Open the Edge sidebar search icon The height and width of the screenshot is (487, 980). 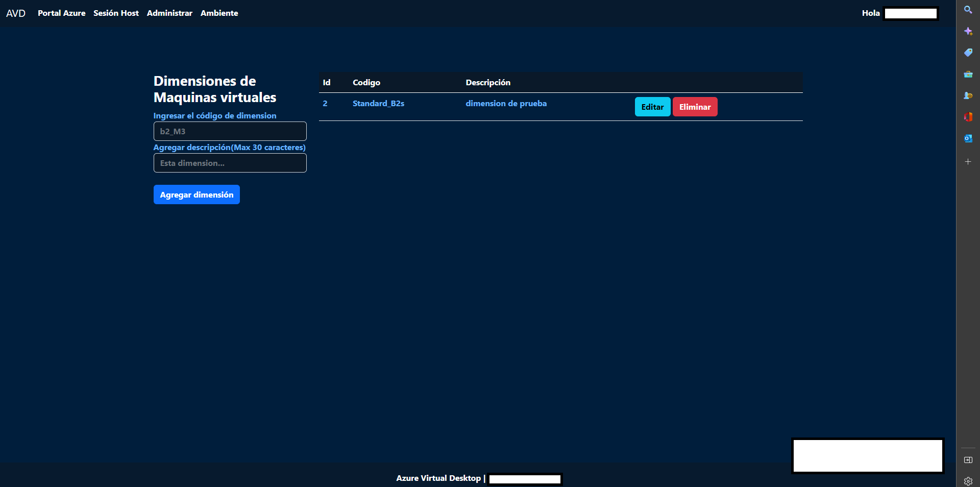(x=968, y=10)
